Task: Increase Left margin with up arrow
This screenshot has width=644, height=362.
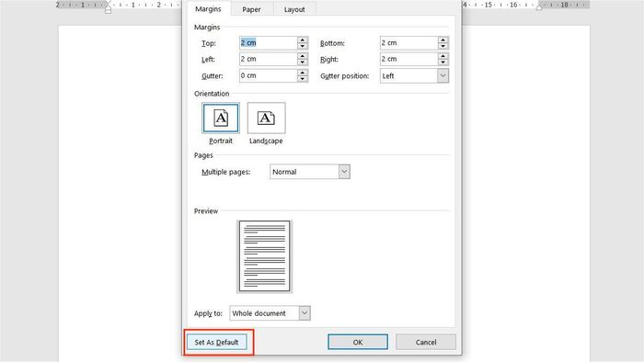Action: (x=303, y=56)
